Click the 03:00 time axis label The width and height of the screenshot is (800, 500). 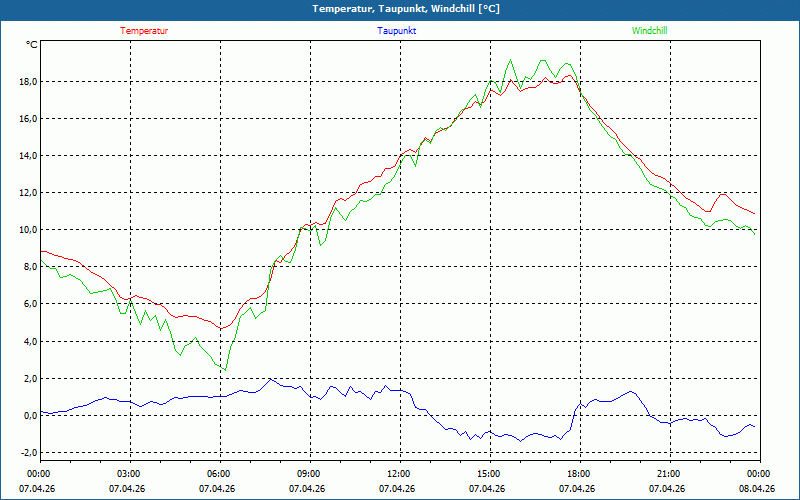(x=127, y=474)
